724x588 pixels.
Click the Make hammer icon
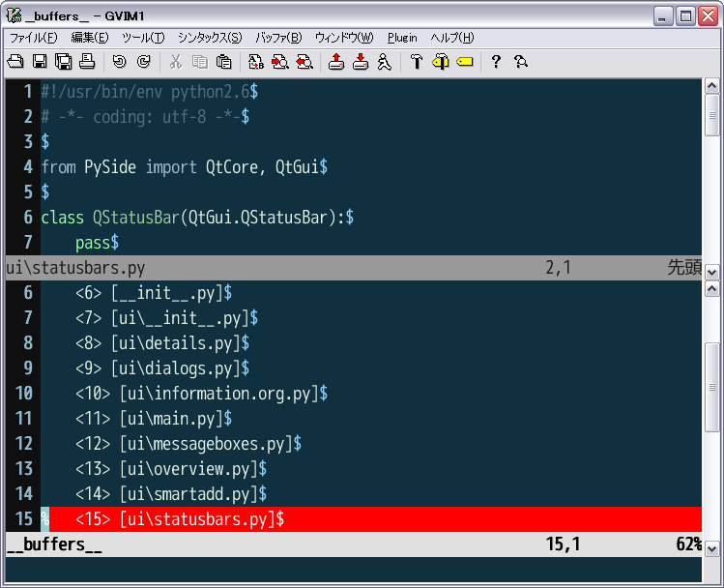[417, 62]
